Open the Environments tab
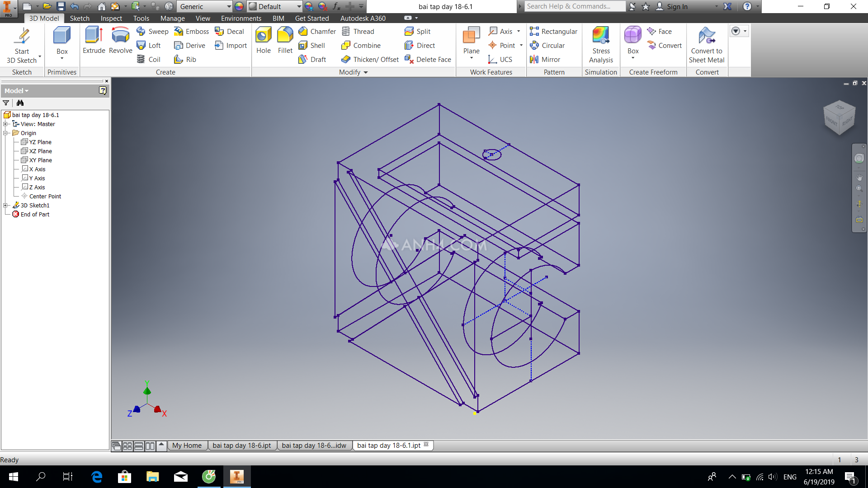Image resolution: width=868 pixels, height=488 pixels. [x=241, y=18]
